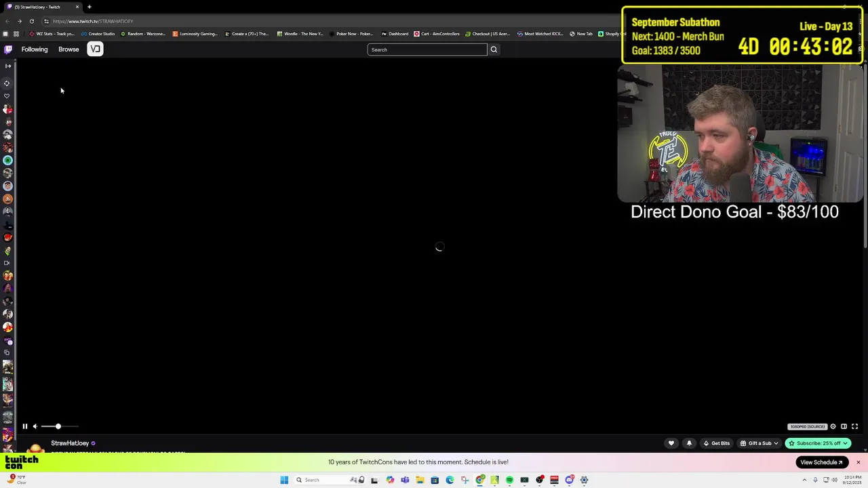This screenshot has height=488, width=868.
Task: Go forward in browser history
Action: pyautogui.click(x=19, y=21)
